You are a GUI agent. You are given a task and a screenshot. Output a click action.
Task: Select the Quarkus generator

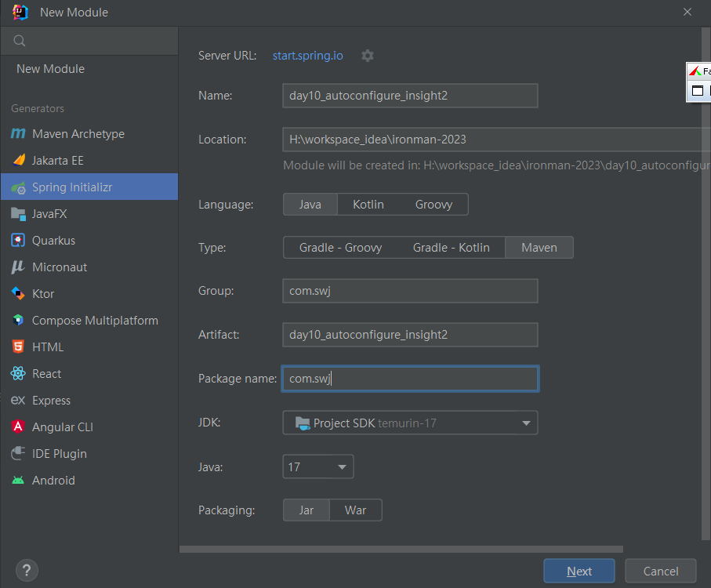tap(89, 240)
